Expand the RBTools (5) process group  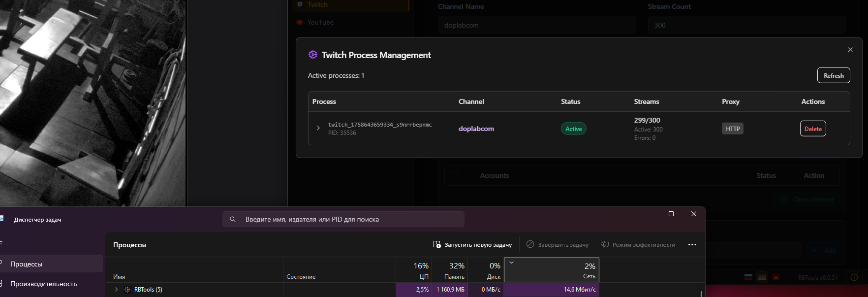point(116,290)
